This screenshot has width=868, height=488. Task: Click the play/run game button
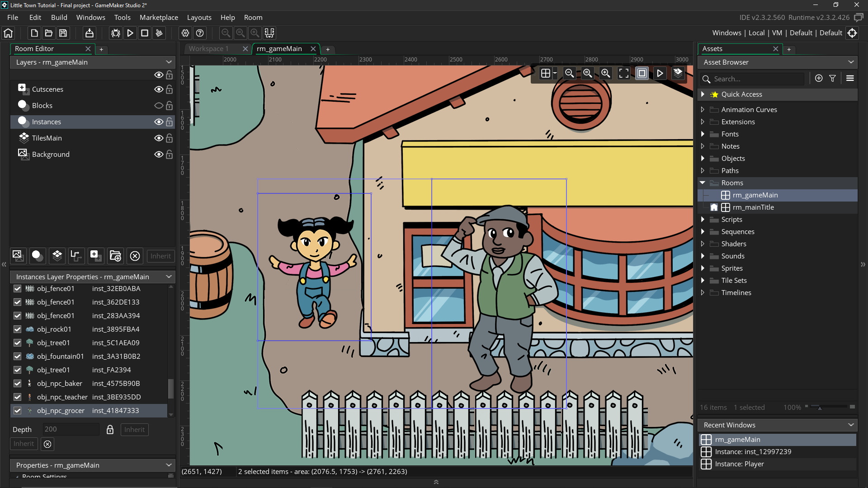tap(131, 33)
